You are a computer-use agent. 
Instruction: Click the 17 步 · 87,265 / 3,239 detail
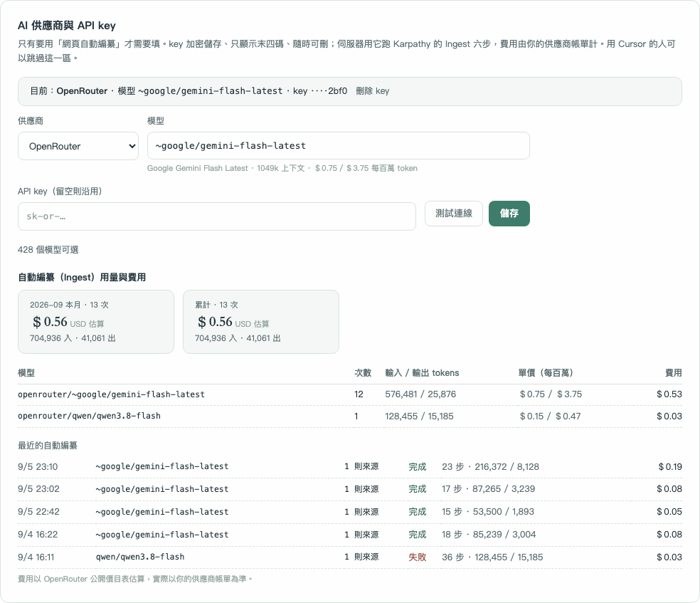tap(489, 489)
